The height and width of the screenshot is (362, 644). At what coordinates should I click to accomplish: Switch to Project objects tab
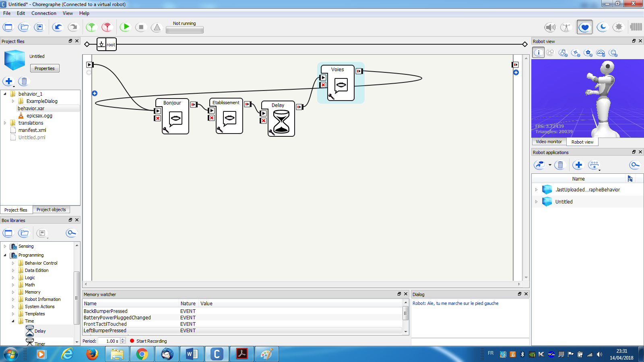(x=51, y=210)
